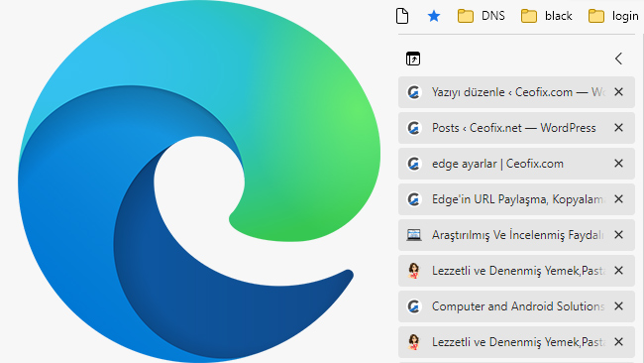Switch to Posts ‹ Ceofix.net — WordPress tab
Viewport: 644px width, 363px height.
[x=516, y=128]
